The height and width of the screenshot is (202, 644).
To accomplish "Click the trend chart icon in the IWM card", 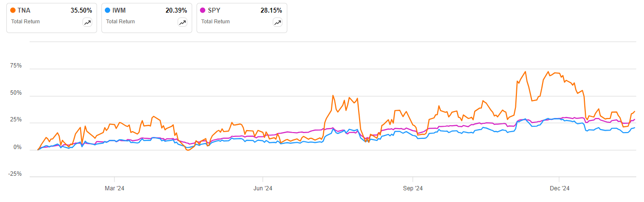I will (x=182, y=22).
